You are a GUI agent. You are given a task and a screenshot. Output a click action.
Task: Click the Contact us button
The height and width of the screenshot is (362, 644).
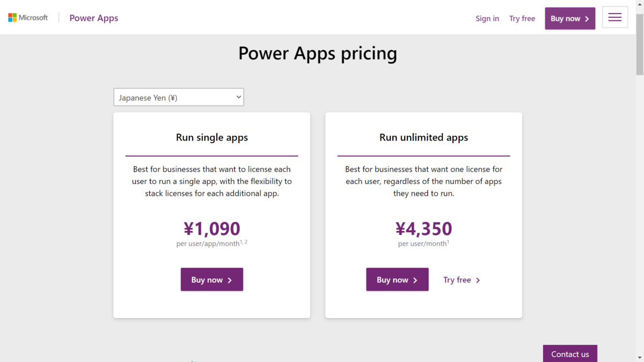click(x=570, y=353)
